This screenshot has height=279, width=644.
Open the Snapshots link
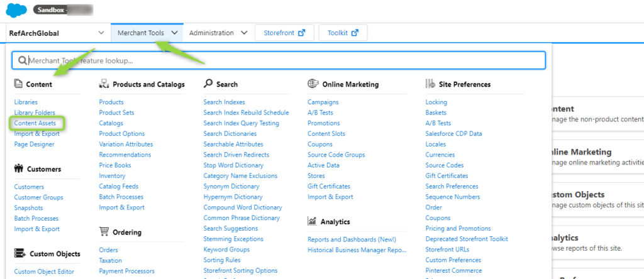[x=28, y=207]
